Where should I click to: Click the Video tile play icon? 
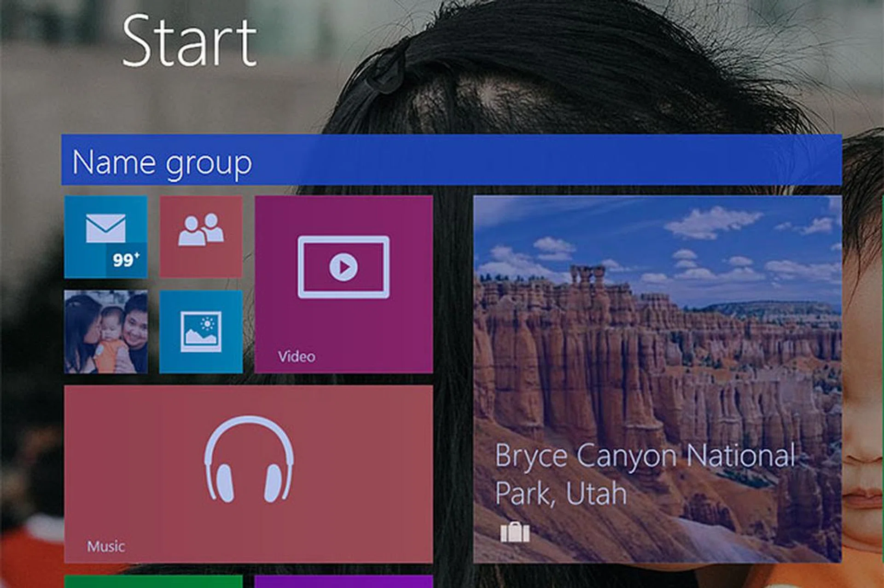[x=343, y=267]
